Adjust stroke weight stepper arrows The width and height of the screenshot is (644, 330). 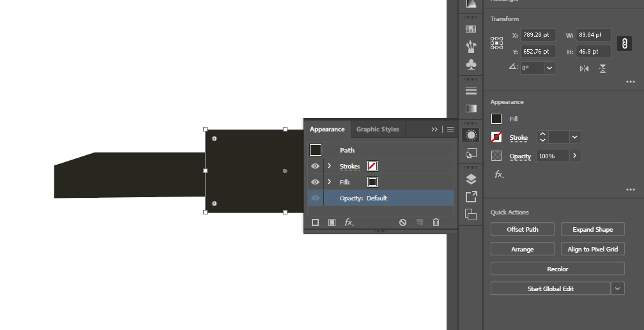pyautogui.click(x=542, y=137)
